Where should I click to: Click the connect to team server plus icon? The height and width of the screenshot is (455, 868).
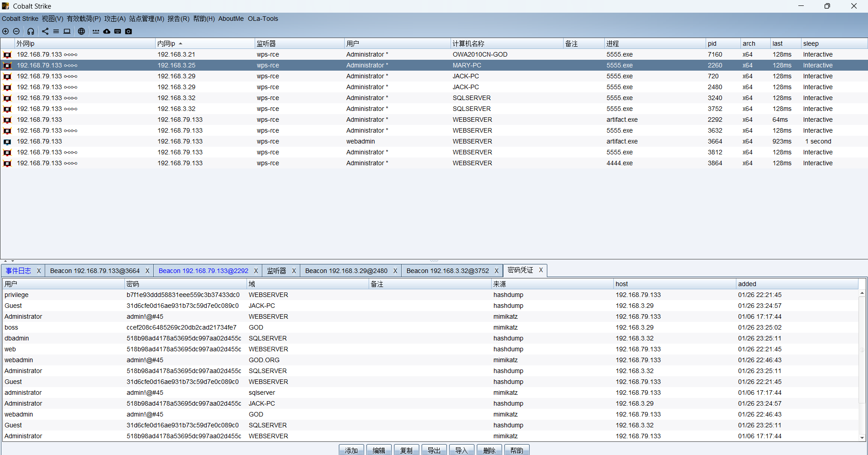coord(5,31)
